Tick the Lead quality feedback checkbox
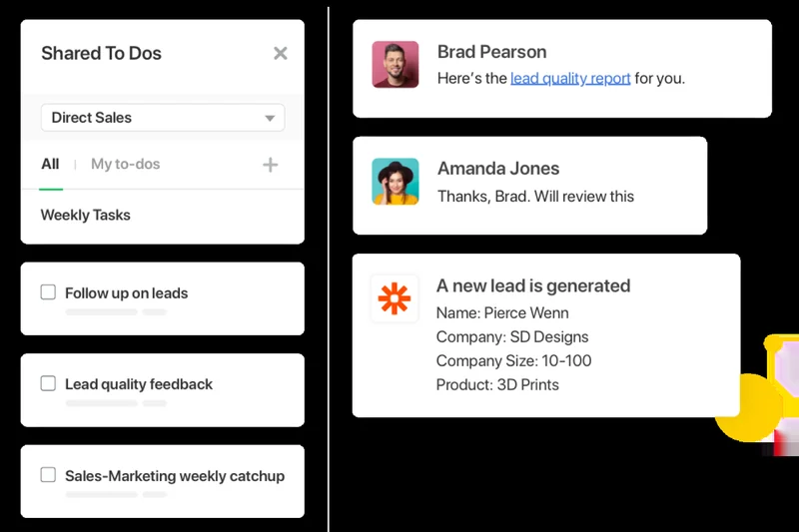The height and width of the screenshot is (532, 799). [x=48, y=383]
